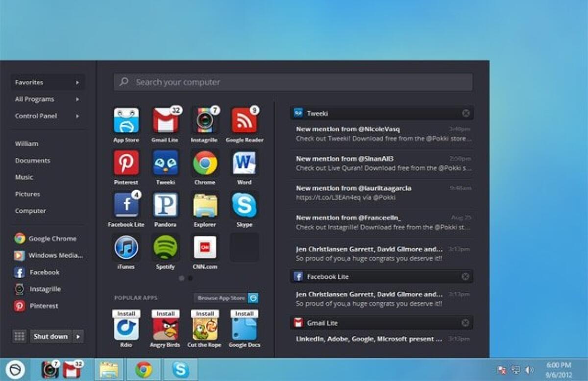Open Spotify from the app grid
588x381 pixels.
(165, 247)
